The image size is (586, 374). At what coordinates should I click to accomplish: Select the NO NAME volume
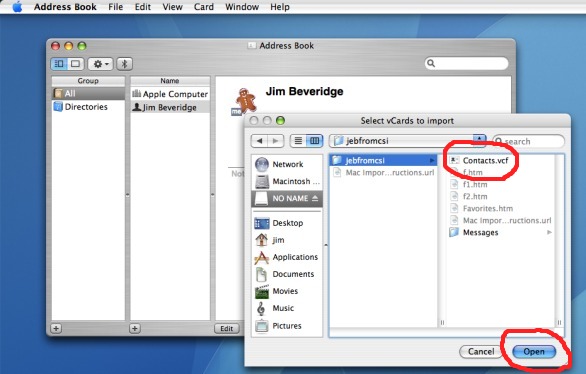[x=287, y=198]
